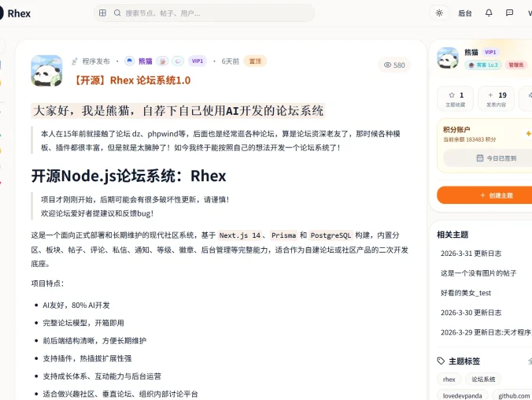532x400 pixels.
Task: Open related topic 好看的美女_test
Action: point(466,293)
